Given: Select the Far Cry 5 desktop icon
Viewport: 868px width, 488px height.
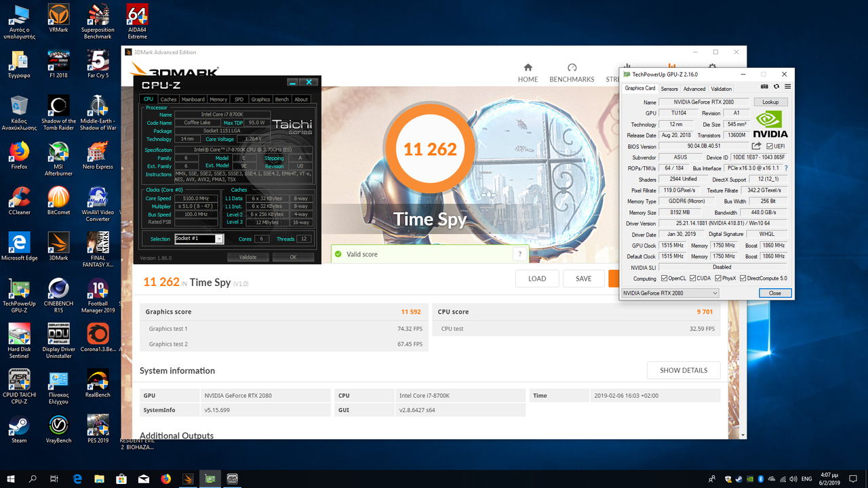Looking at the screenshot, I should click(98, 64).
